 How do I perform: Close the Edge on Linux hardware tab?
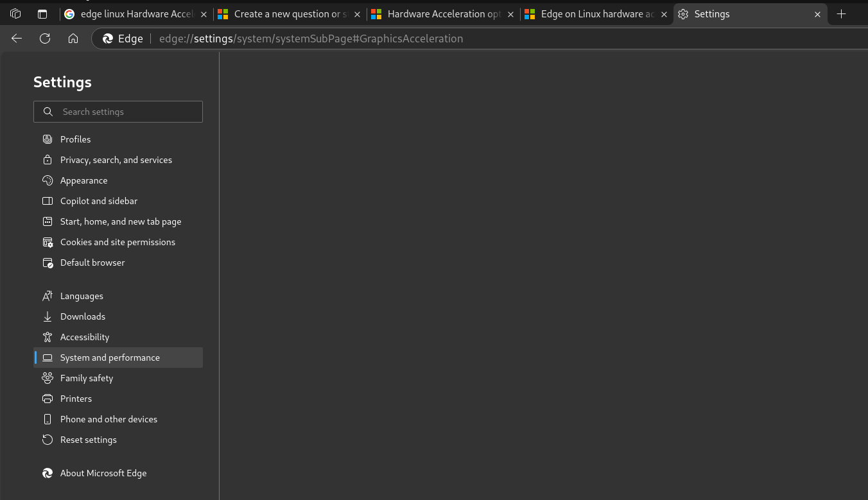coord(664,14)
